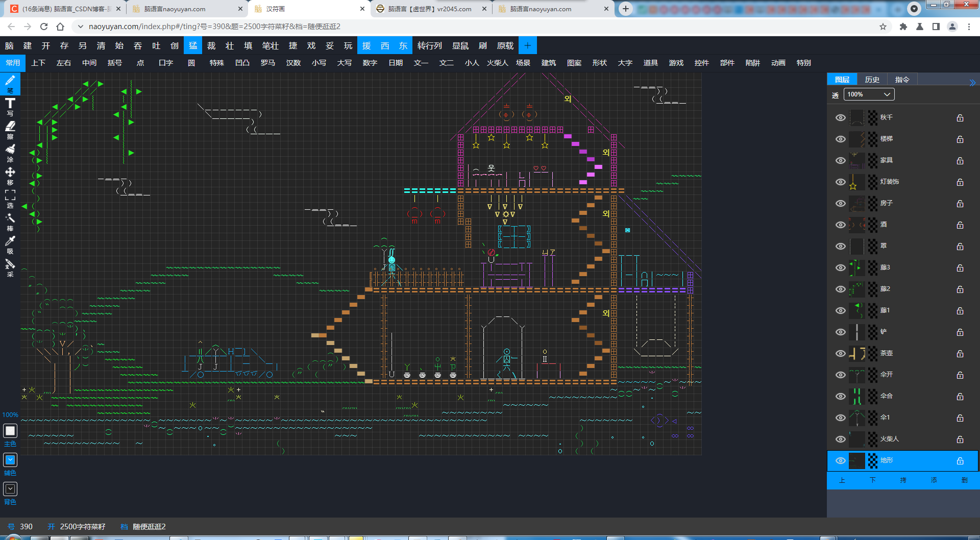Viewport: 980px width, 540px height.
Task: Toggle lock on the 火柴人 layer
Action: pyautogui.click(x=960, y=439)
